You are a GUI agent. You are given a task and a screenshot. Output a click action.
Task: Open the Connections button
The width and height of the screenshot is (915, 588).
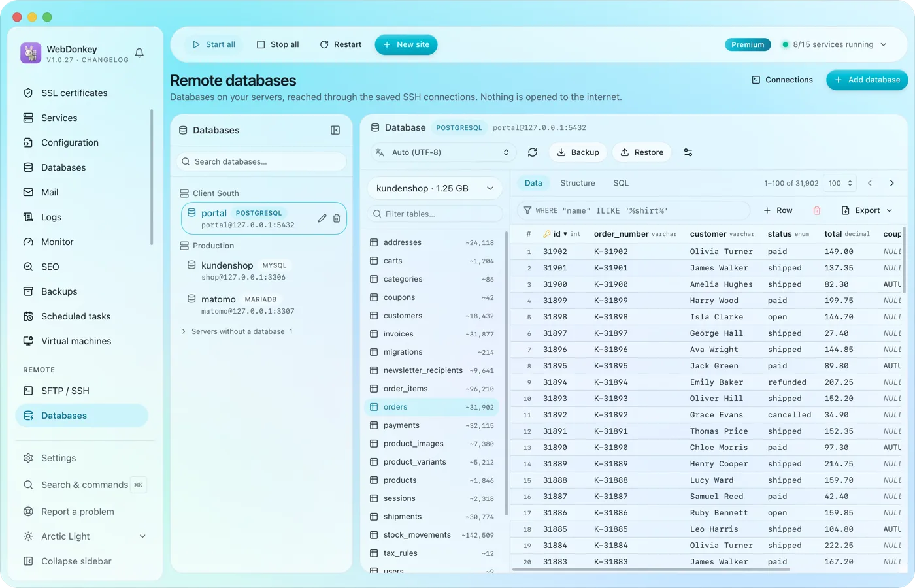pyautogui.click(x=782, y=80)
